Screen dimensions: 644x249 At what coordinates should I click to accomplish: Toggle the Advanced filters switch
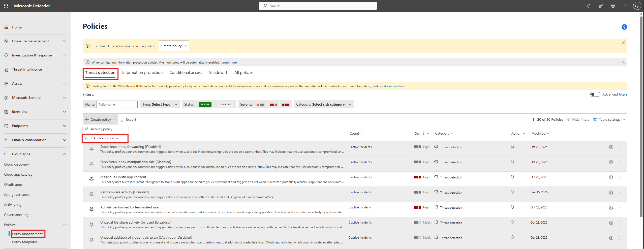pyautogui.click(x=595, y=94)
